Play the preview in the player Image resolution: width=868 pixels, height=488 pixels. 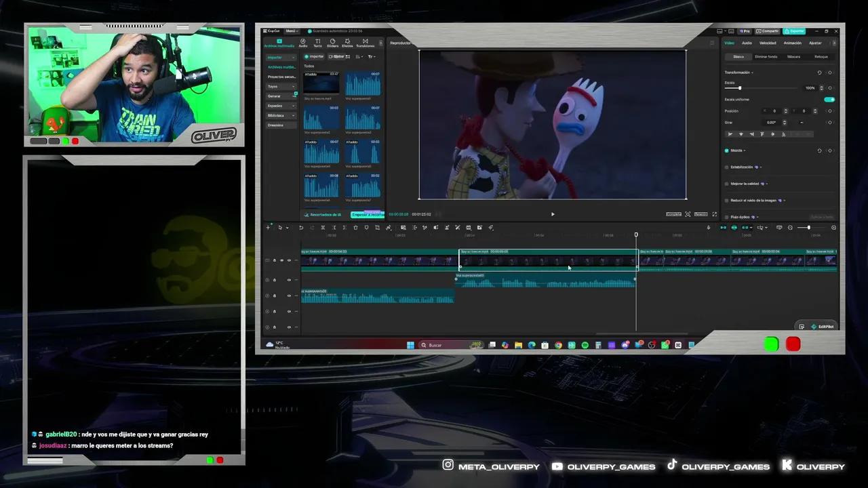(x=553, y=214)
